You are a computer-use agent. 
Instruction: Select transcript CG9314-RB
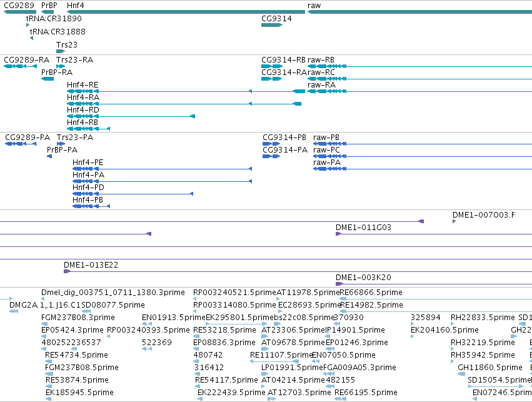pos(272,66)
